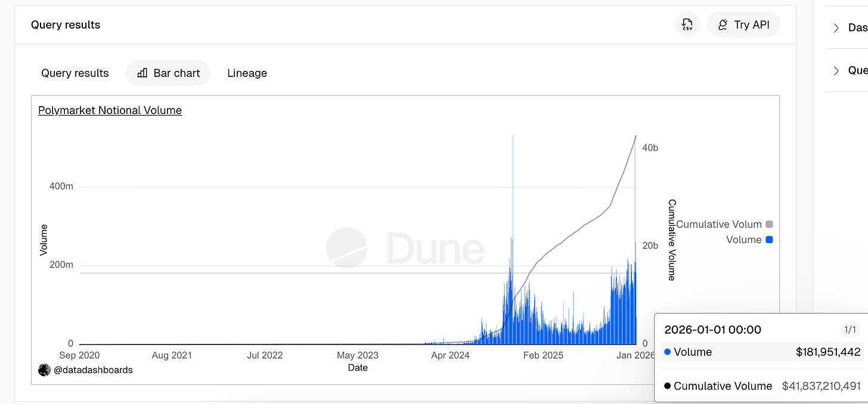This screenshot has width=868, height=404.
Task: Click the Apr 2024 axis tick
Action: 450,355
